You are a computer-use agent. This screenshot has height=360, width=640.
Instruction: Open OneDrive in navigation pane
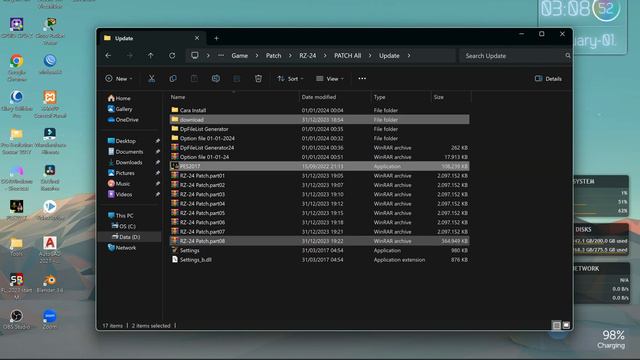coord(123,120)
